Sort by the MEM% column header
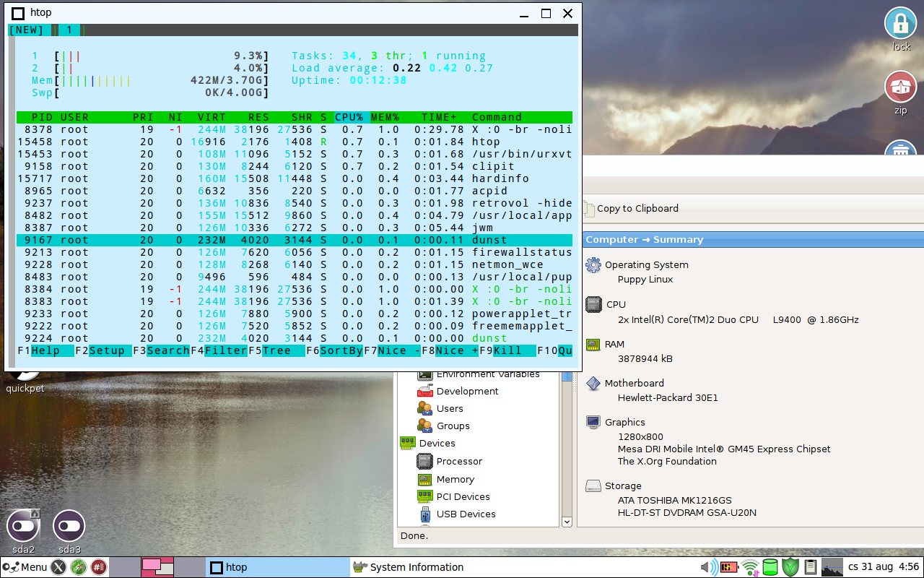 [x=385, y=117]
